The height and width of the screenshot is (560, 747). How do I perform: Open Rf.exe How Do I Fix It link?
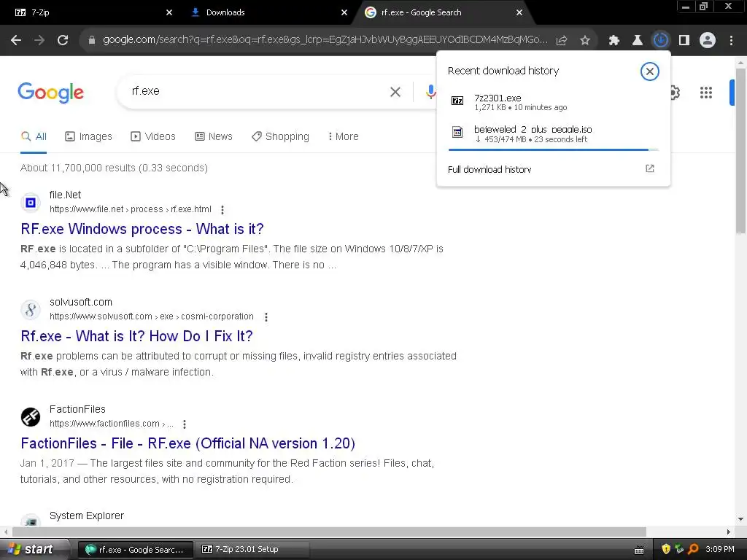pos(136,336)
